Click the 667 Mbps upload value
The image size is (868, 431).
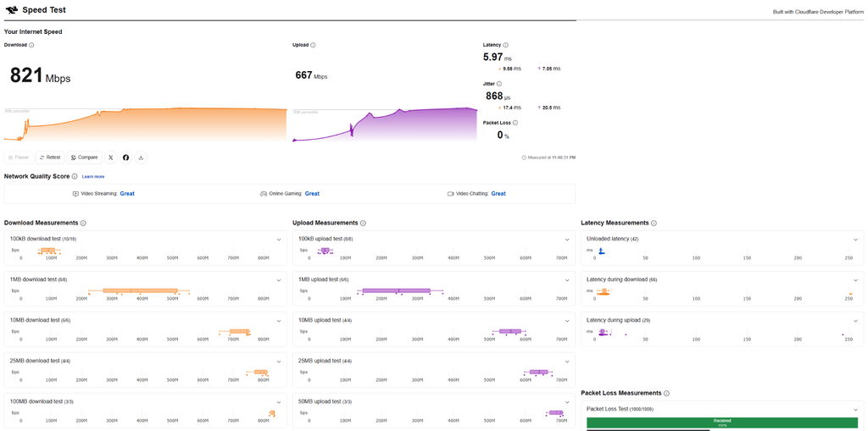pos(311,75)
